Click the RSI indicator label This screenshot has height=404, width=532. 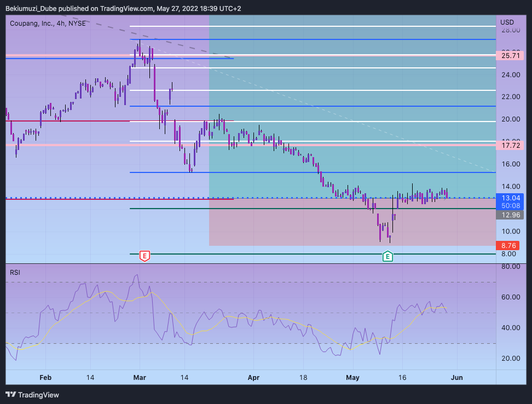(15, 273)
